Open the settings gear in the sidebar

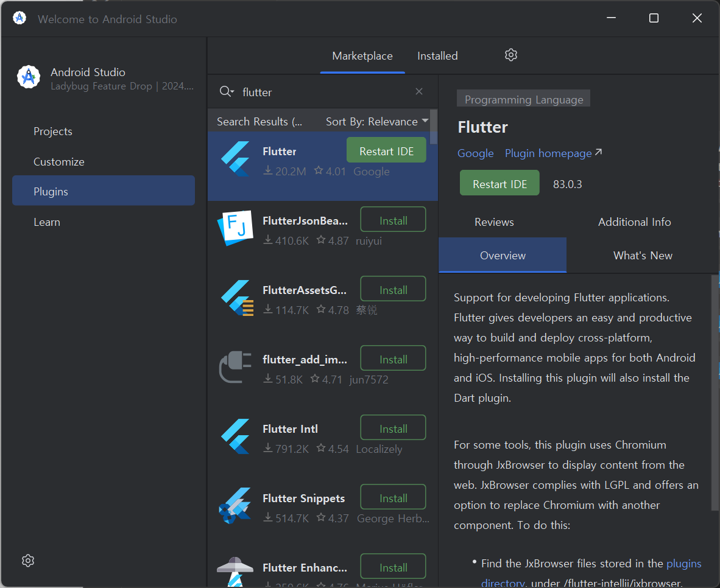click(28, 561)
